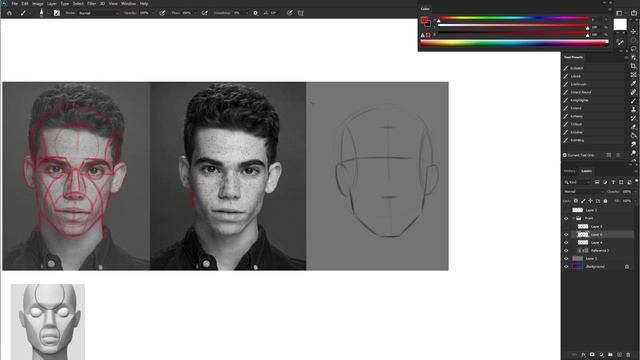Open the Image menu
Viewport: 640px width, 360px height.
coord(38,4)
